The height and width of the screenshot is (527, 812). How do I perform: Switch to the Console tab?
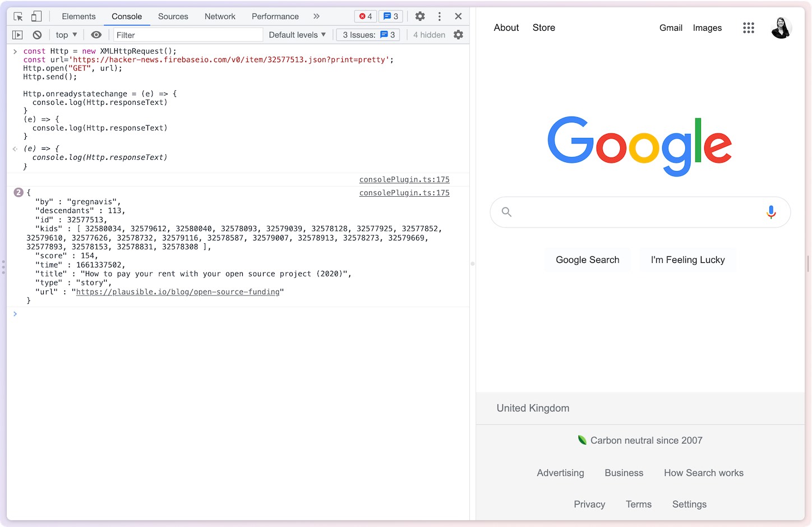127,16
